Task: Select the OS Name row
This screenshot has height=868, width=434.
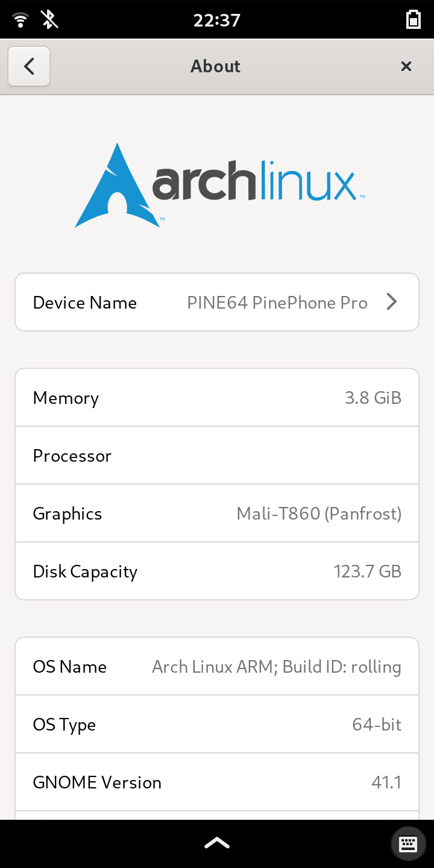Action: pyautogui.click(x=217, y=667)
